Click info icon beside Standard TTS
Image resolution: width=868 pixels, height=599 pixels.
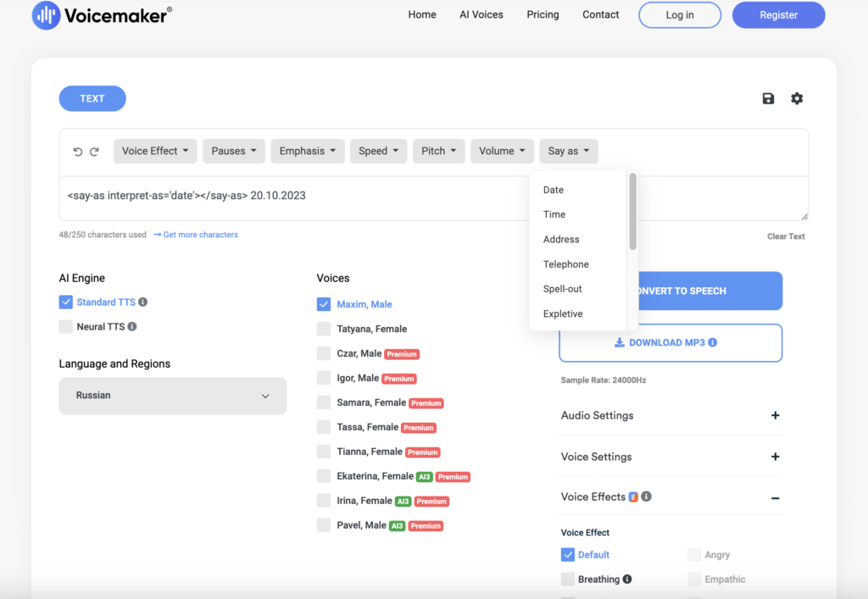pos(143,302)
